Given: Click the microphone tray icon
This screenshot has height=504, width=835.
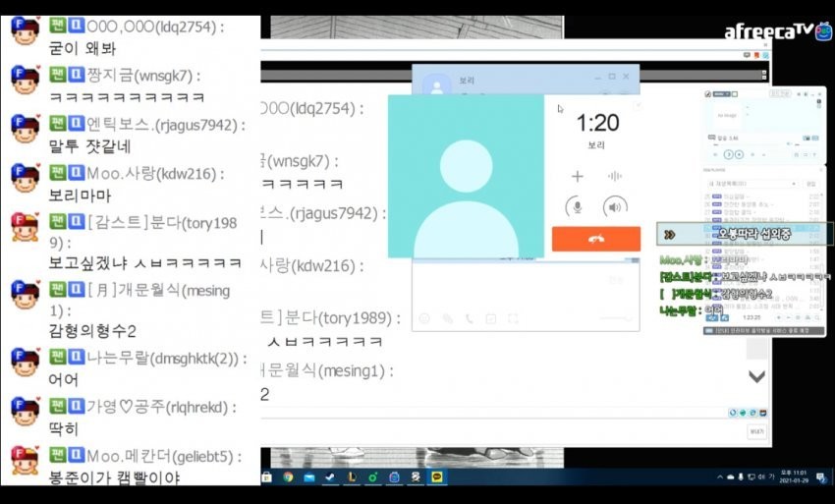Looking at the screenshot, I should pyautogui.click(x=741, y=476).
